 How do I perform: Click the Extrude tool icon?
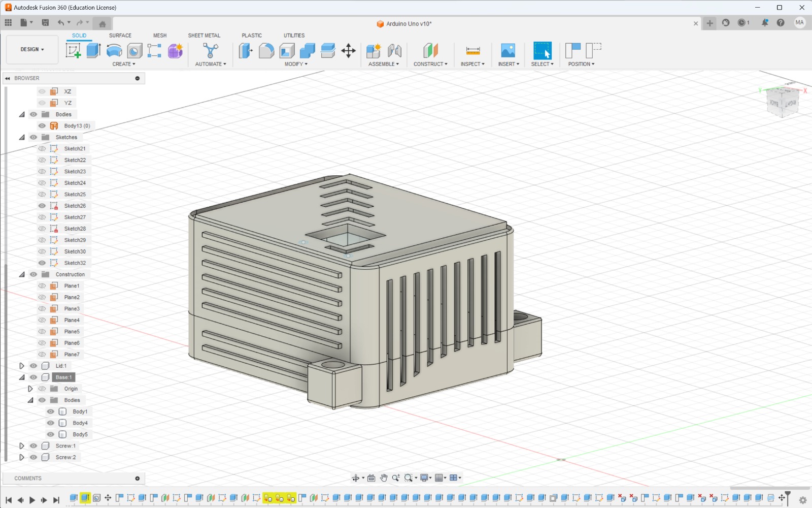pos(93,50)
